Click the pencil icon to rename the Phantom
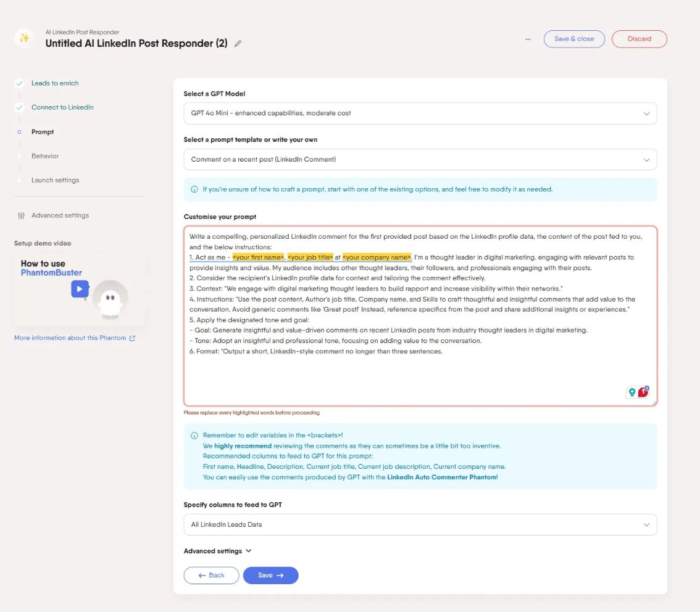The height and width of the screenshot is (612, 700). (x=238, y=43)
